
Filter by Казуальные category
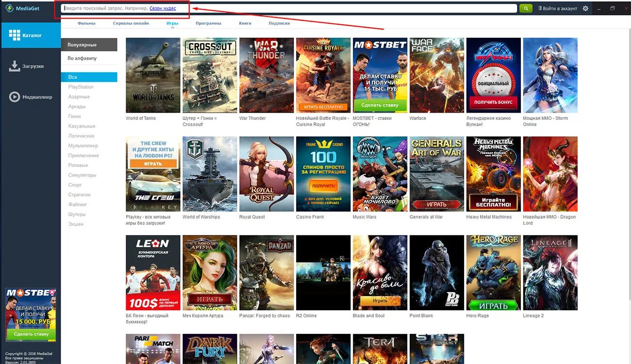point(82,126)
